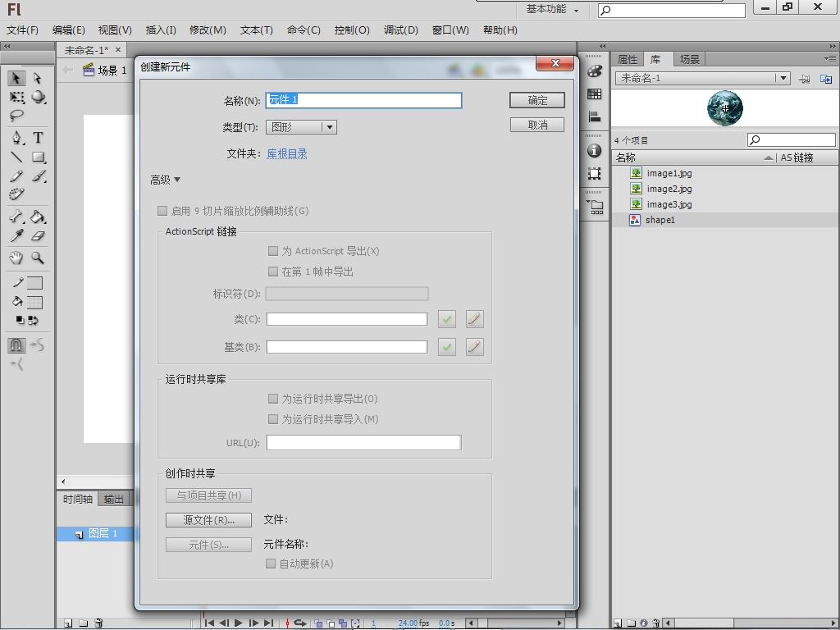
Task: Check Export for ActionScript option
Action: coord(273,251)
